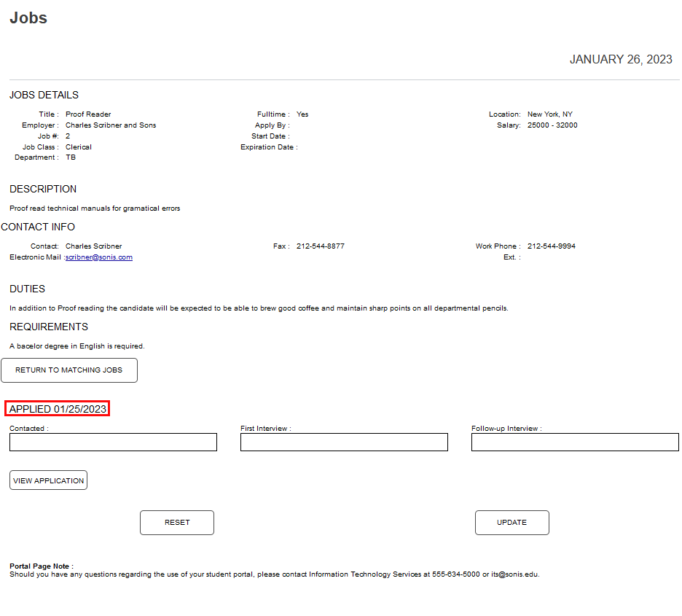Image resolution: width=682 pixels, height=616 pixels.
Task: Open the scribner@sonis.com email link
Action: (x=99, y=257)
